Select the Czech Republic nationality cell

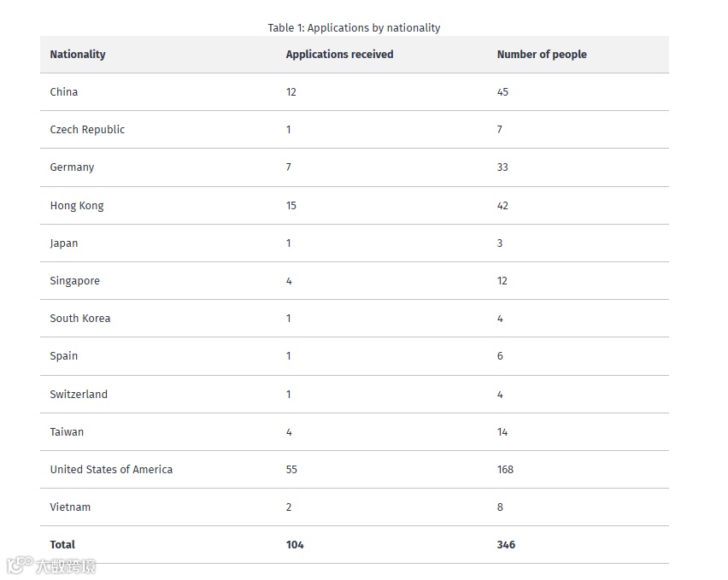tap(87, 130)
